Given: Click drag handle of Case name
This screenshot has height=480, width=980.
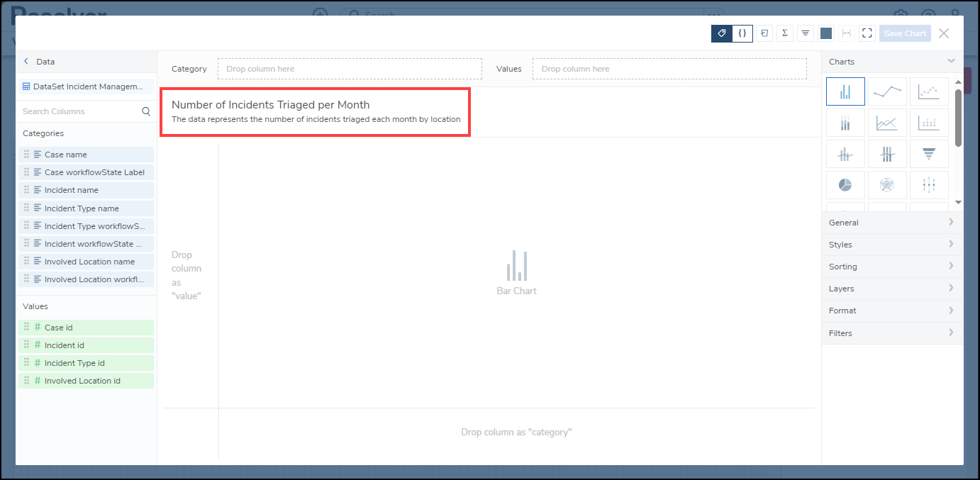Looking at the screenshot, I should tap(26, 154).
